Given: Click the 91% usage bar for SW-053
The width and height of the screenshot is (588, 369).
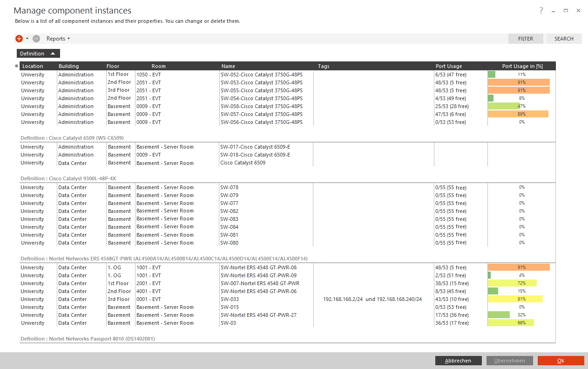Looking at the screenshot, I should (x=519, y=82).
